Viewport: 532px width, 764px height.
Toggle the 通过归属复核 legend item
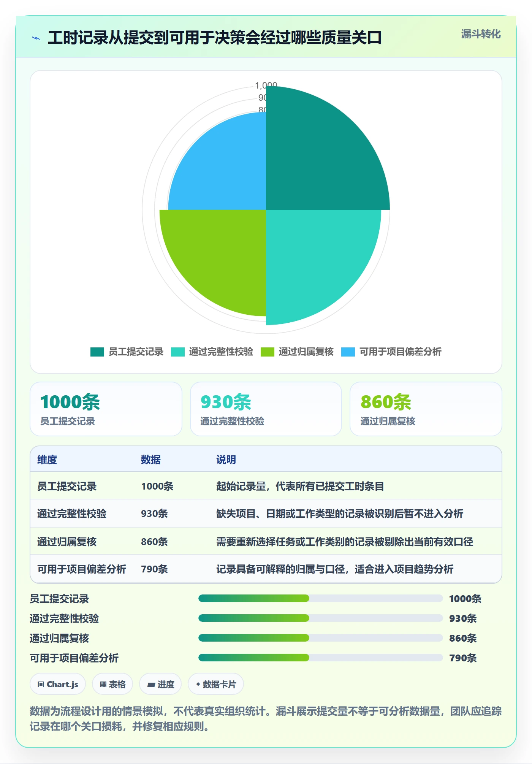tap(297, 352)
